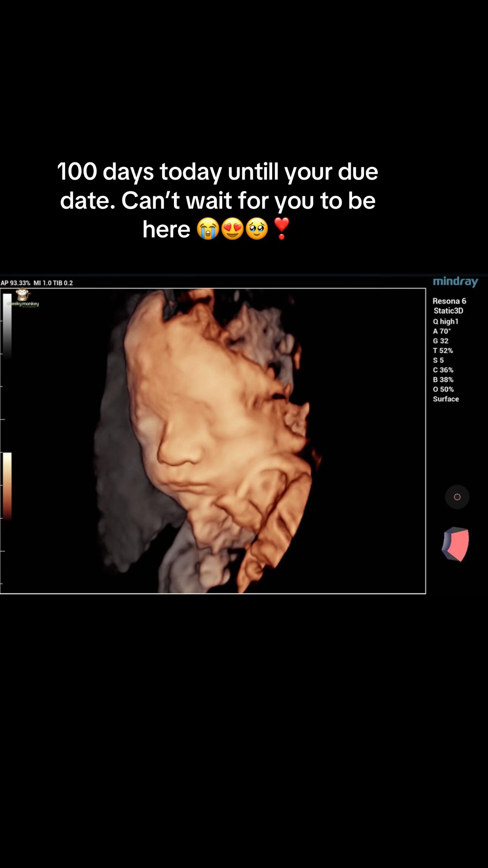Click the 3D volume orientation cube icon

point(455,544)
